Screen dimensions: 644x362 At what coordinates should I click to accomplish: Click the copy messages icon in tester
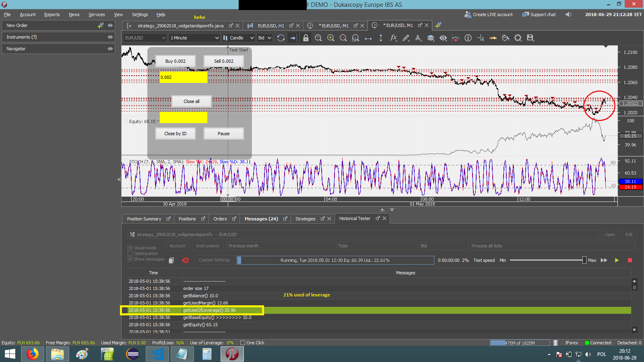171,260
